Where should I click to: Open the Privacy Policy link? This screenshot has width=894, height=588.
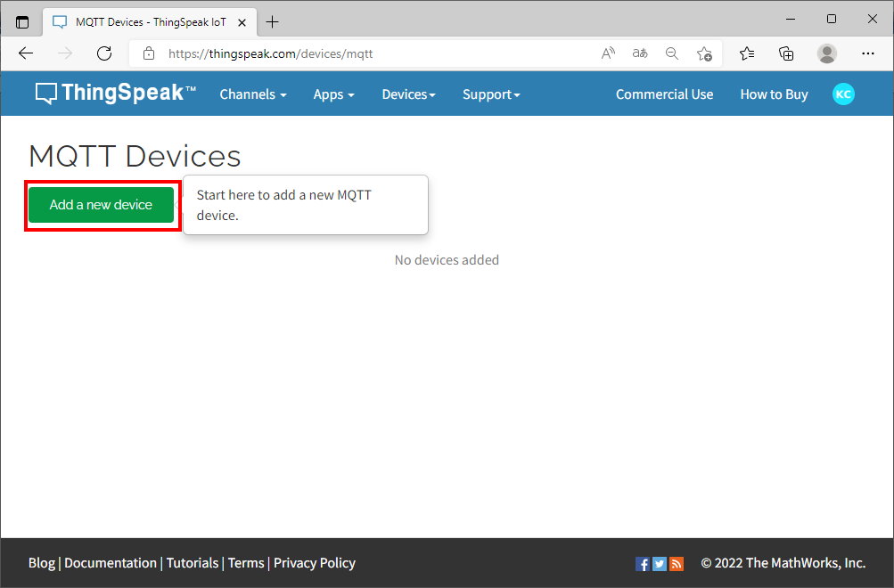(314, 563)
